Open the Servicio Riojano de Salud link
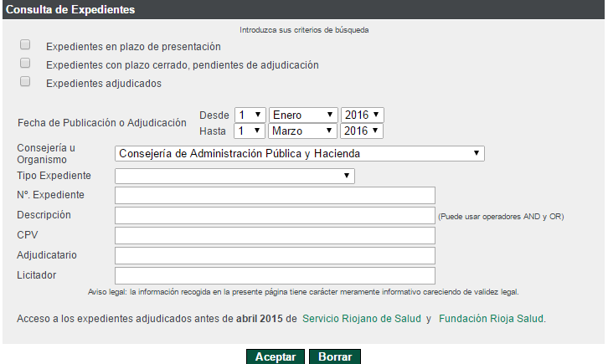This screenshot has width=608, height=364. point(361,319)
